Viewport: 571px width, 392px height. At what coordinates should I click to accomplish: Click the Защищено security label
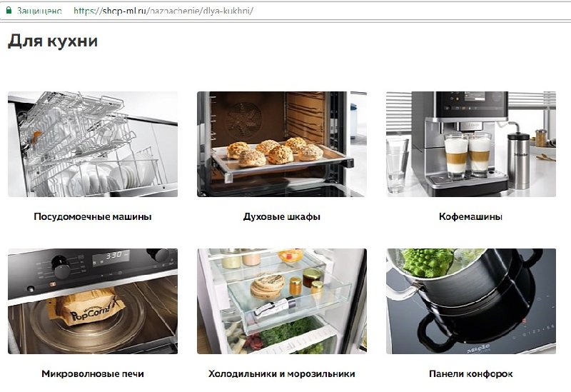click(x=39, y=11)
